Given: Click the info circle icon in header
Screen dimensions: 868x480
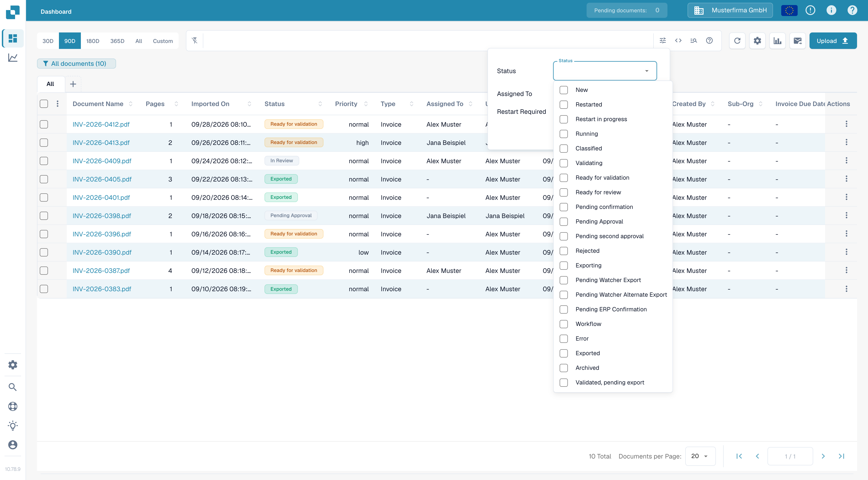Looking at the screenshot, I should (831, 11).
